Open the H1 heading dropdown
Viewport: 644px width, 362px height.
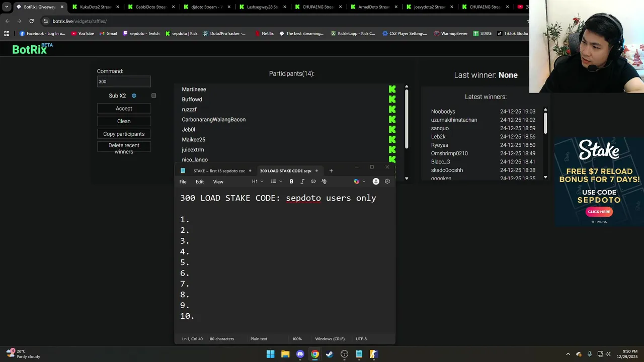258,182
